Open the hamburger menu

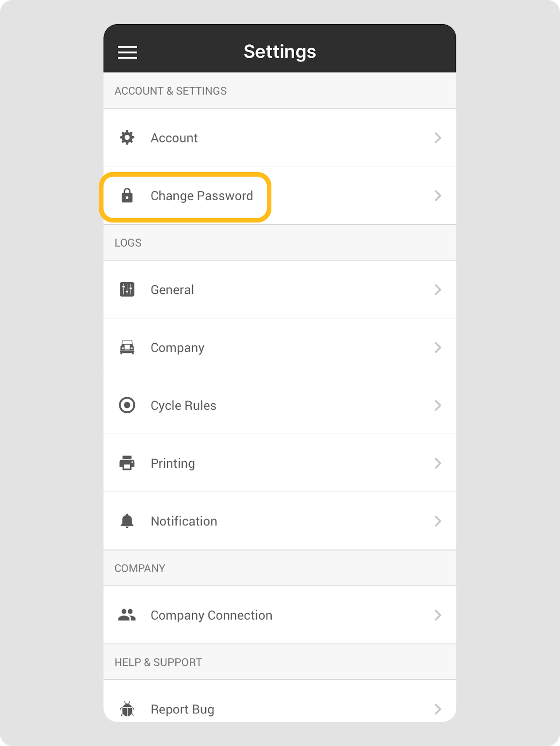[127, 52]
